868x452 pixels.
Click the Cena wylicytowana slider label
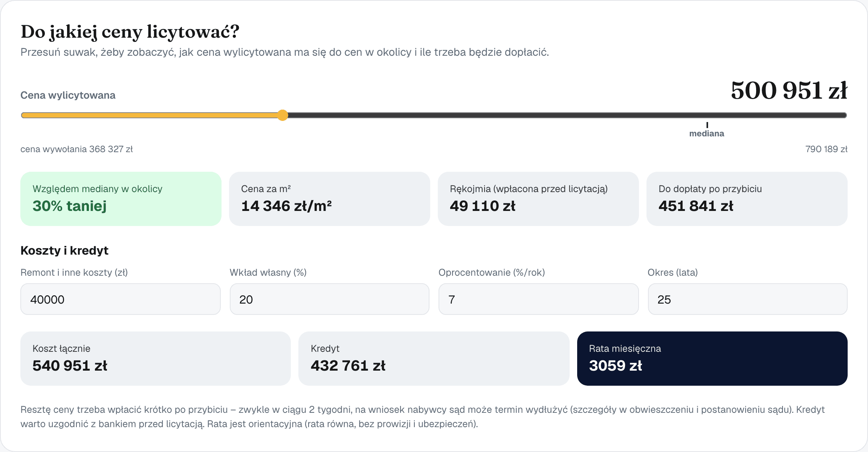coord(68,95)
